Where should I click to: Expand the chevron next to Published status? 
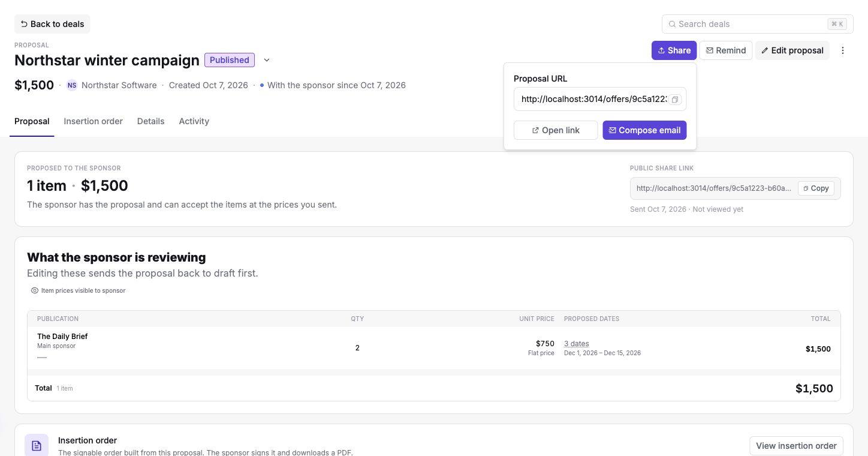(267, 60)
